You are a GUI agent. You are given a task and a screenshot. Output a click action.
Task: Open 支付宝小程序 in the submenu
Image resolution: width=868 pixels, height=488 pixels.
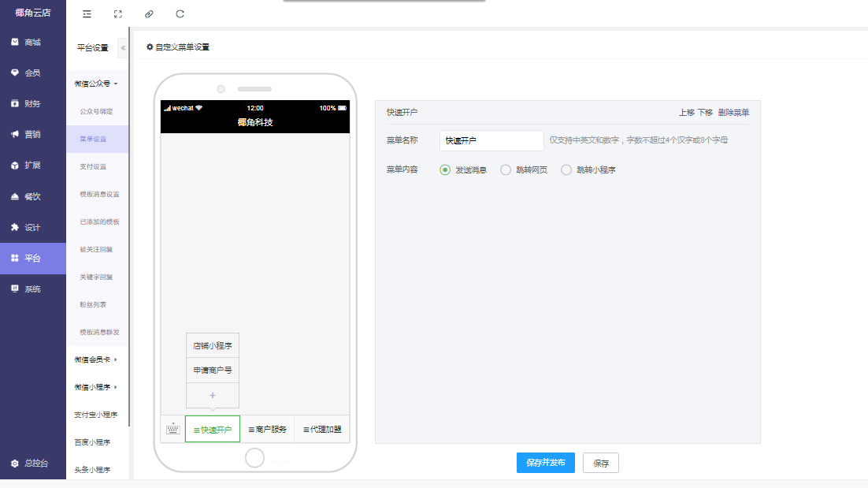(96, 415)
